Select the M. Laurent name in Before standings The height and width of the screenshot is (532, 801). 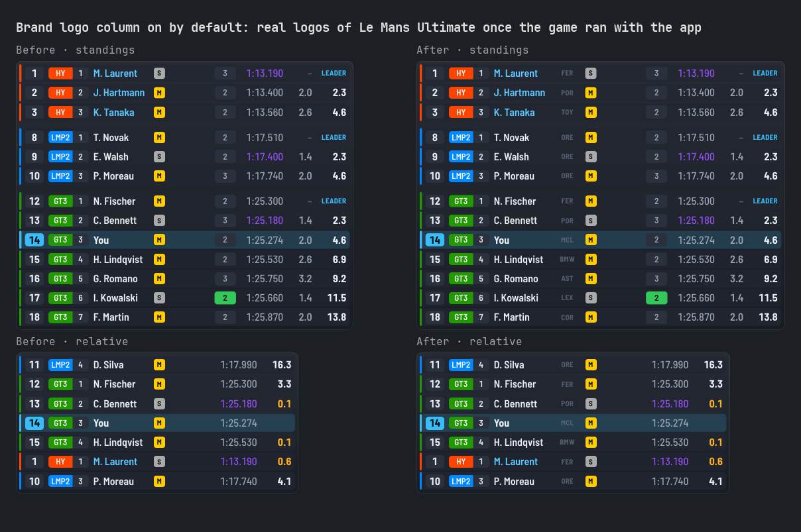coord(115,74)
